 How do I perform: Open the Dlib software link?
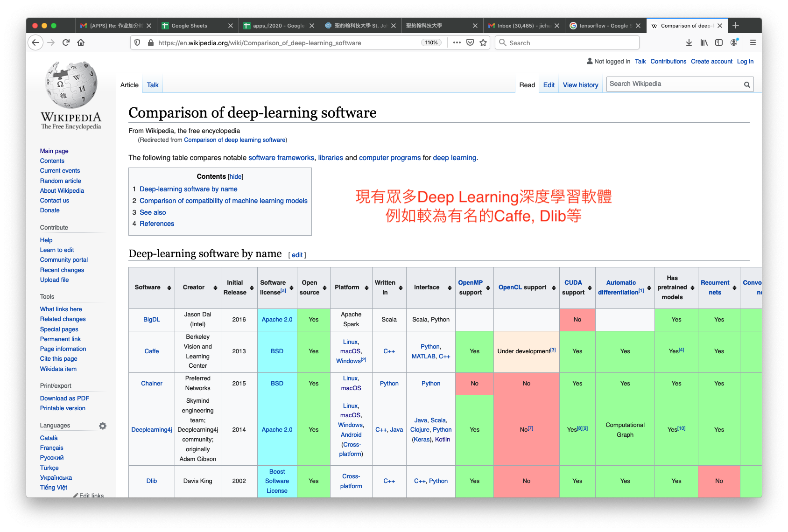[x=152, y=481]
